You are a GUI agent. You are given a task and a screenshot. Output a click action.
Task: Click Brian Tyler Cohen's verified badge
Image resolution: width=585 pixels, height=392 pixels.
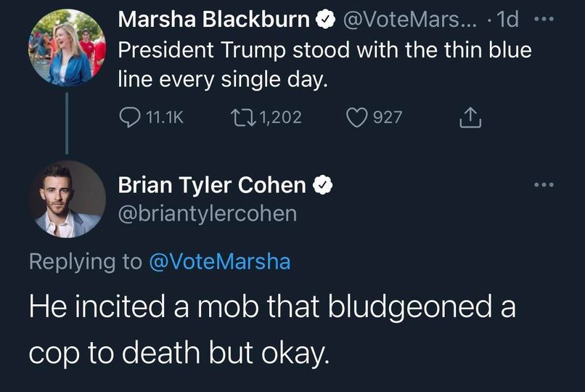pos(322,185)
